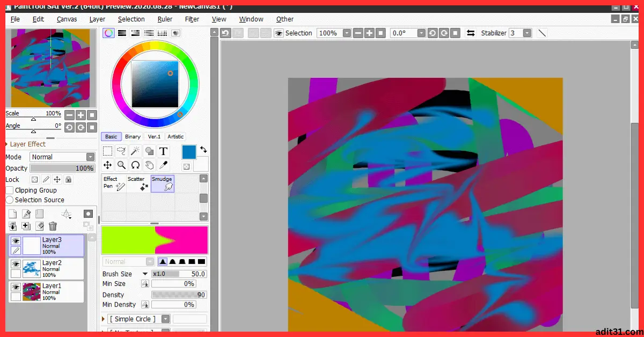Select the Rotate view tool
The image size is (644, 337).
tap(135, 165)
